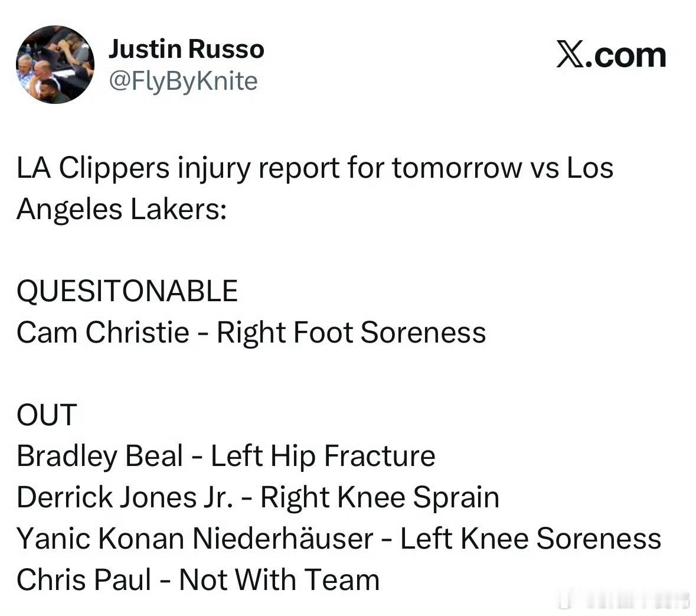Click the 'Right Foot Soreness' text
The image size is (696, 616).
(x=351, y=333)
